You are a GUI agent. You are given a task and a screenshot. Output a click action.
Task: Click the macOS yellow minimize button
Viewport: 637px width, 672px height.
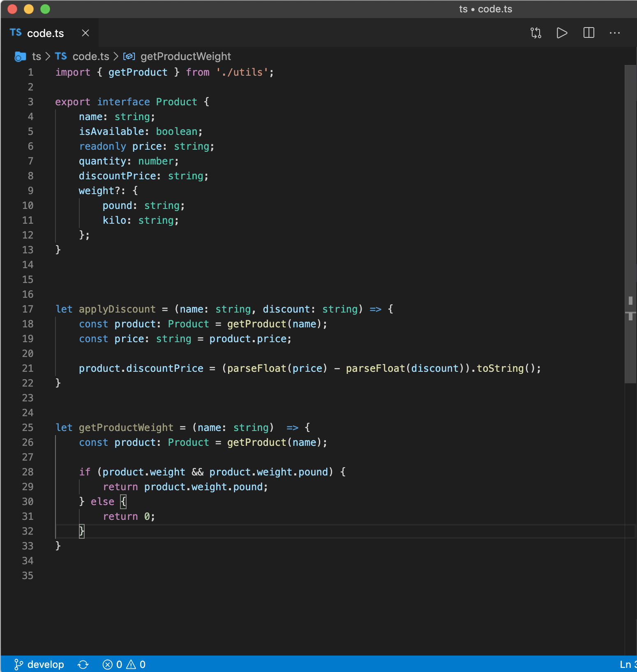coord(29,9)
